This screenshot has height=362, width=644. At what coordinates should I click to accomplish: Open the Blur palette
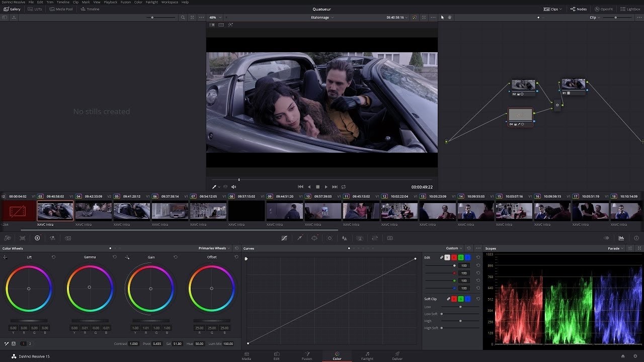(x=345, y=238)
